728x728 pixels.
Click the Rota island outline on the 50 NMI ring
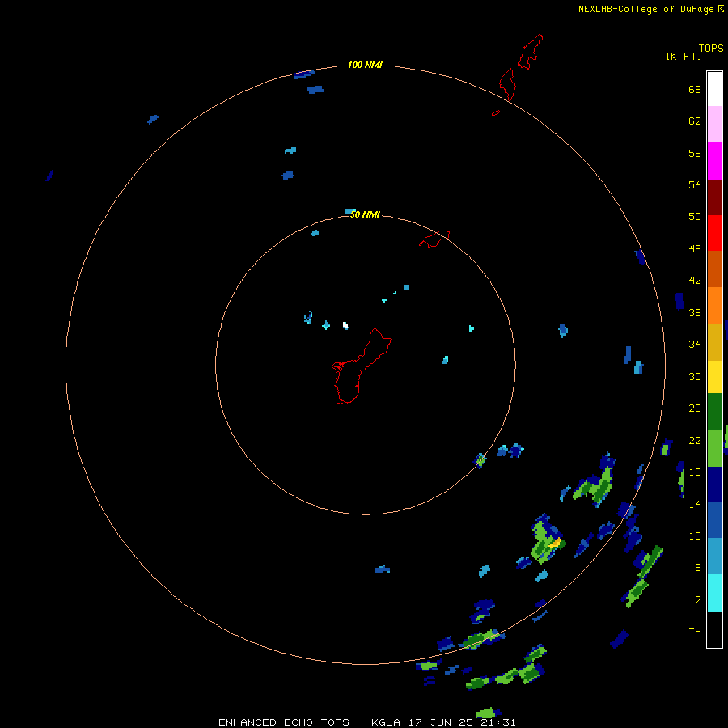coord(434,239)
